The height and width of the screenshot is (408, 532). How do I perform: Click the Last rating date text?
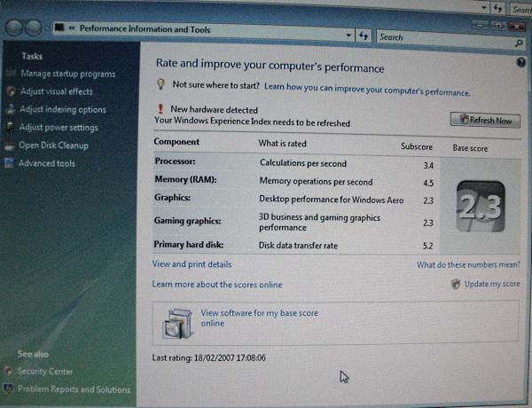[x=208, y=357]
